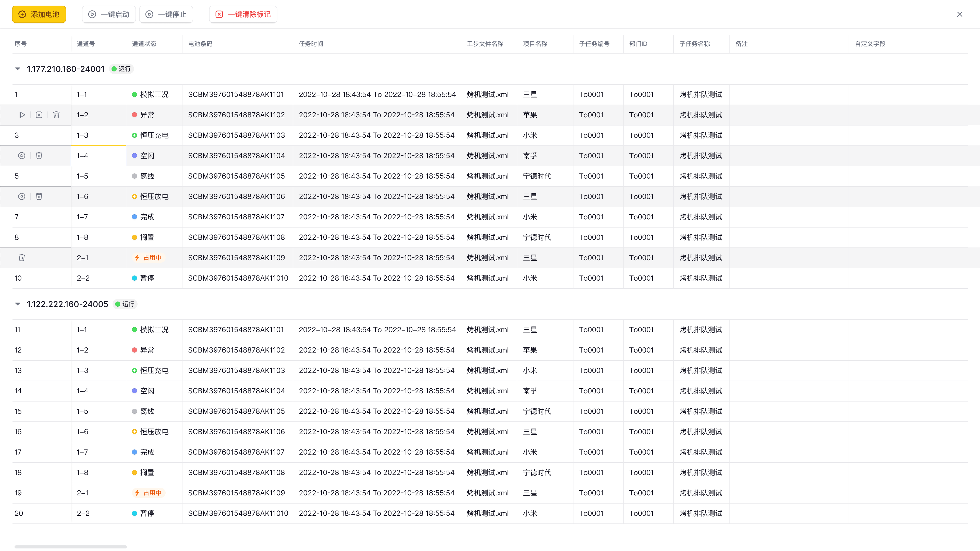
Task: Click the trash icon in the 1-6 row
Action: (39, 196)
